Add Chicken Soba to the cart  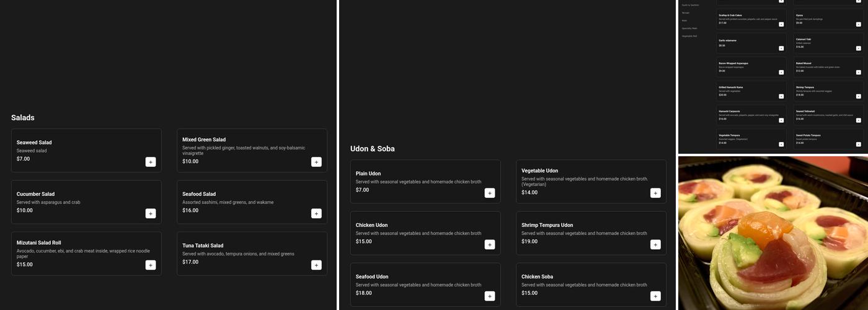(655, 296)
